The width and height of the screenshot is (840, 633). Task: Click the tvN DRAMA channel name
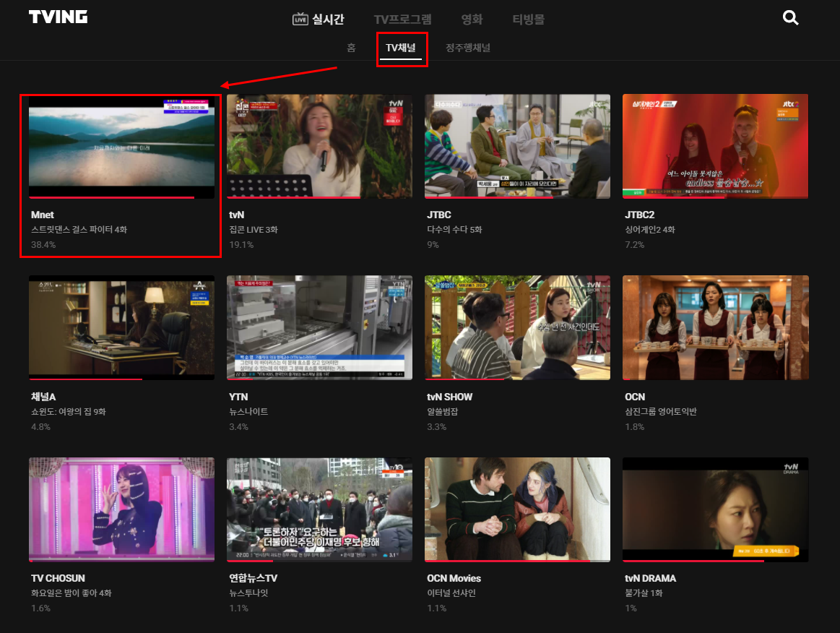(650, 578)
